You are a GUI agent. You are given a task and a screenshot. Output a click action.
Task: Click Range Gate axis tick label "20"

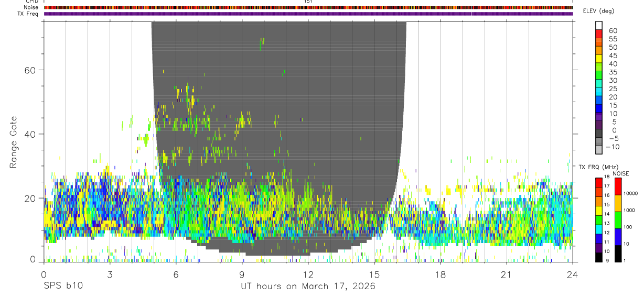29,198
